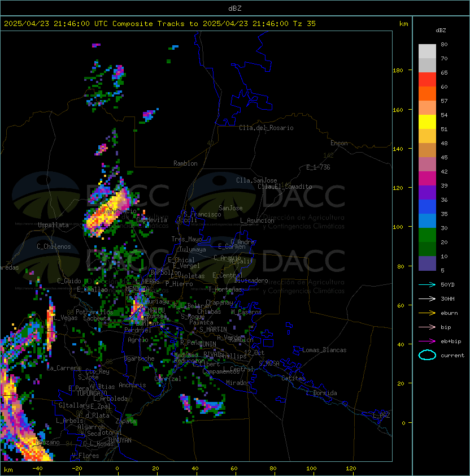The image size is (470, 476).
Task: Click the '100' tick on the vertical axis
Action: click(x=398, y=227)
